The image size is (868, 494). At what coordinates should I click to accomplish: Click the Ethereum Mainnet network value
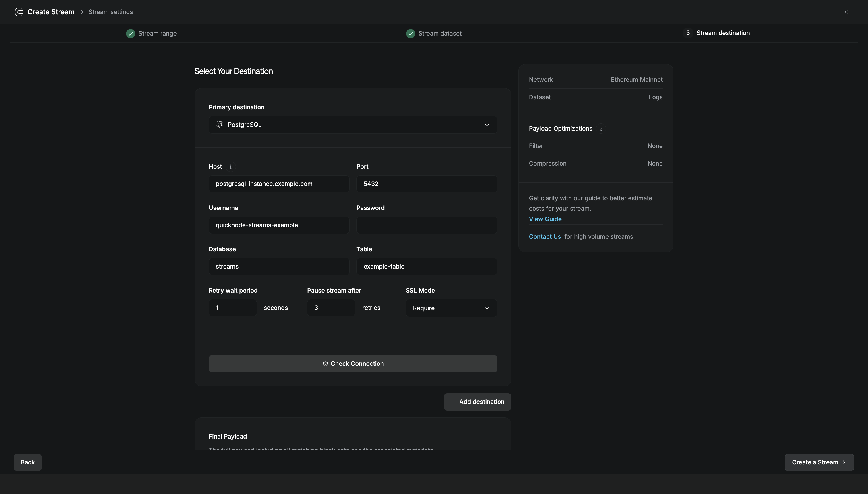click(x=636, y=79)
